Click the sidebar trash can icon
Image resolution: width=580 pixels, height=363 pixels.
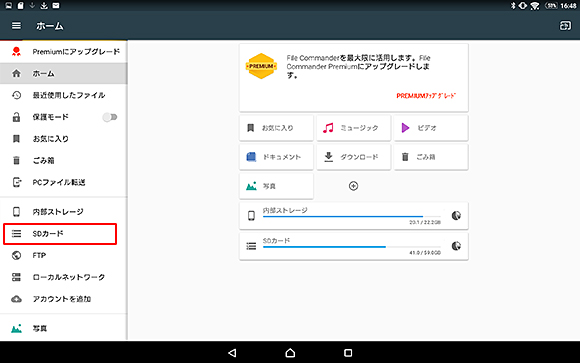point(16,160)
